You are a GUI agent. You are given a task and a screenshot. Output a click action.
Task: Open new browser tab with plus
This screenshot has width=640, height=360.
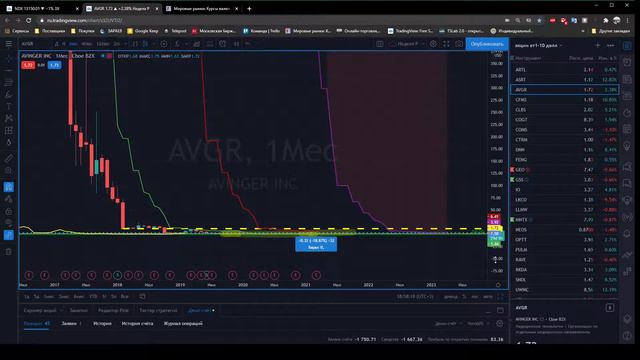[249, 8]
